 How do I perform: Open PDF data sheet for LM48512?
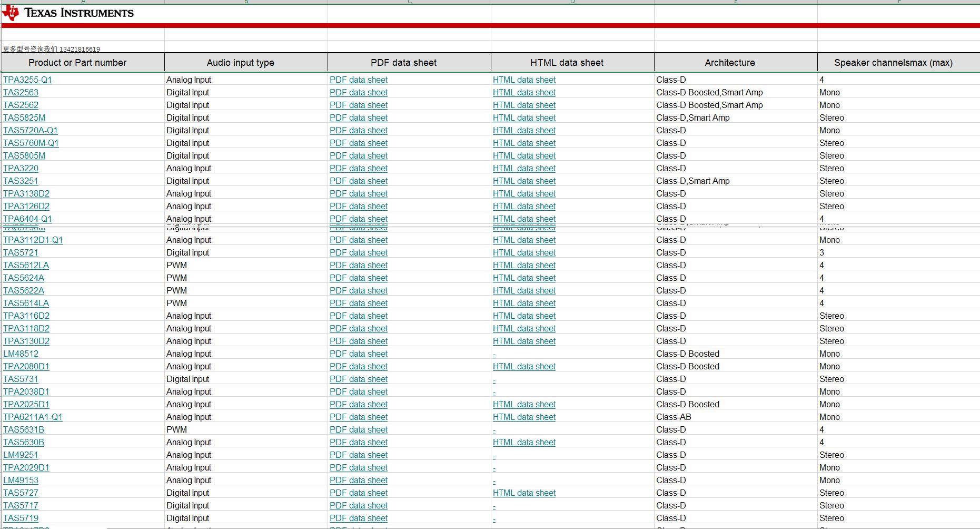click(358, 354)
